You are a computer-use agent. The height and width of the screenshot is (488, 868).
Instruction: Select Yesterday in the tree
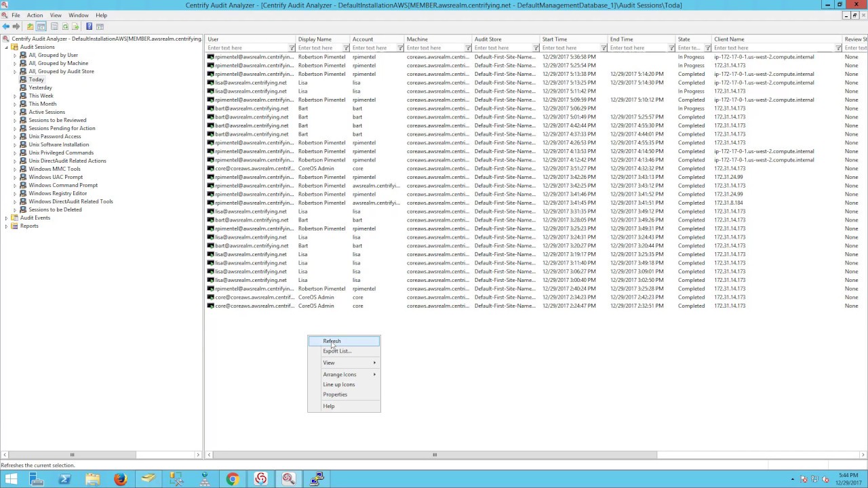click(40, 87)
